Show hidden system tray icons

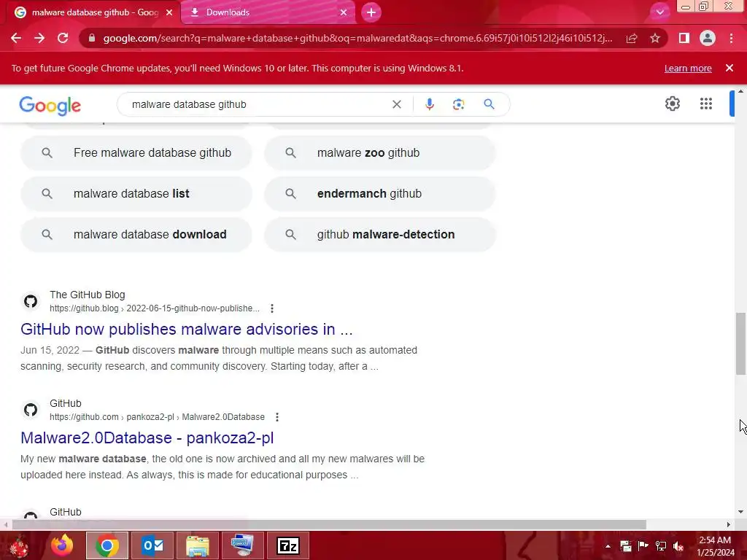[x=608, y=546]
